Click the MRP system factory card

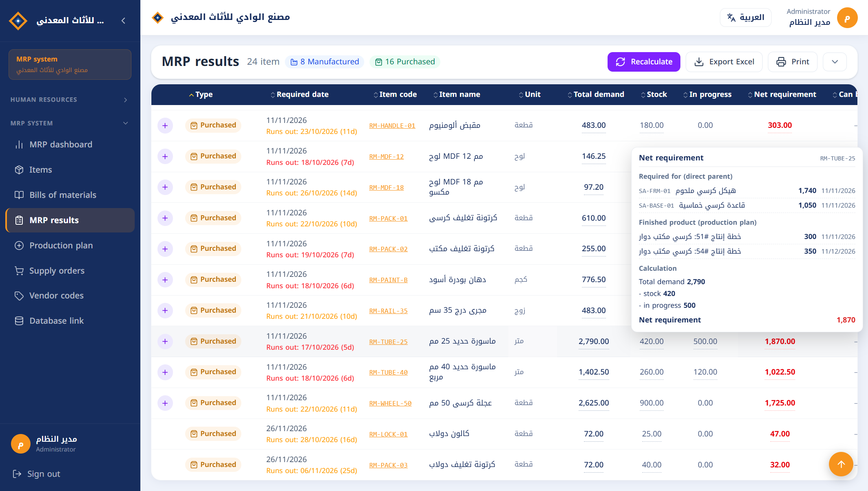(x=70, y=64)
